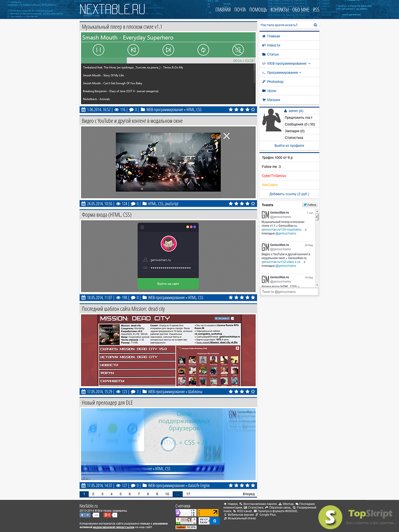Open the 'CyberTVGenius' sidebar link
The width and height of the screenshot is (399, 532).
[x=274, y=176]
